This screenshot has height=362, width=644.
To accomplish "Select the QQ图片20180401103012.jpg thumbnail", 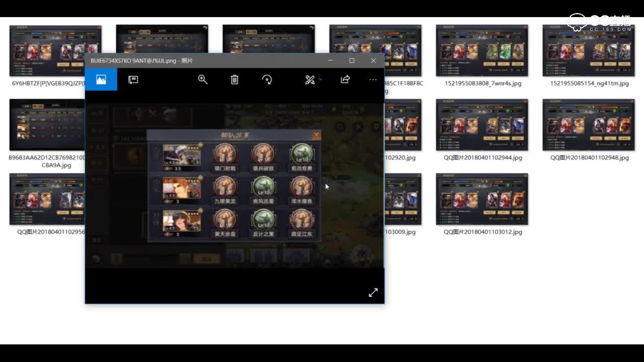I will pyautogui.click(x=482, y=199).
